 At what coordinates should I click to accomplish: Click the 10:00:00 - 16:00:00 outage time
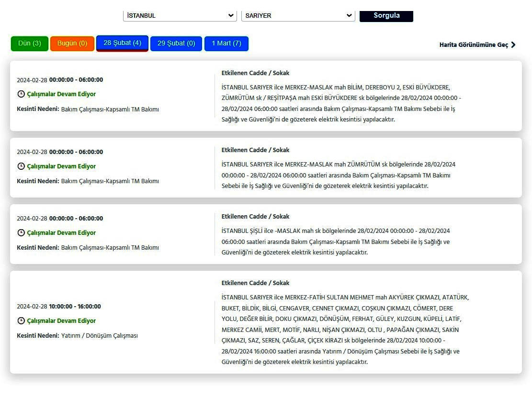pos(75,307)
